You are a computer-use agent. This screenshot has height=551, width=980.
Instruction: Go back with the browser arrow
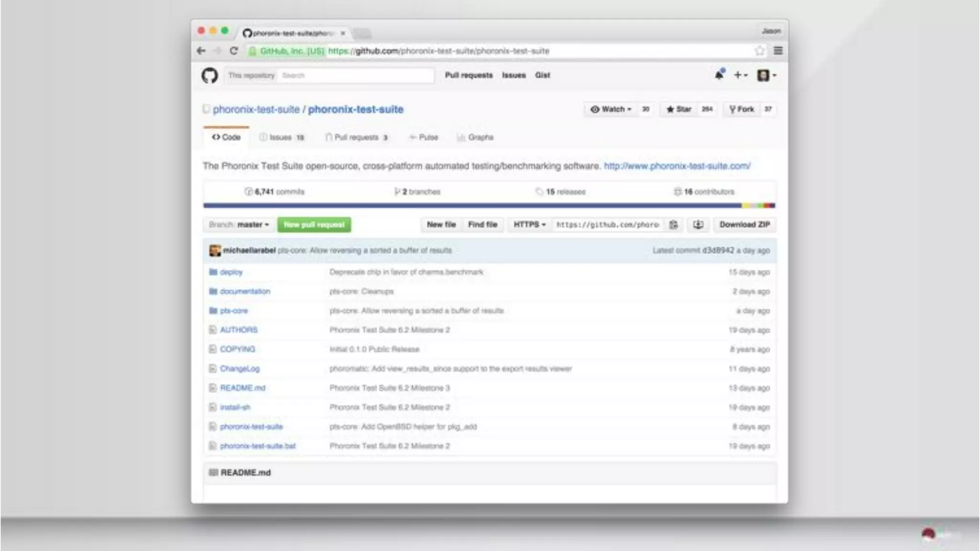tap(201, 51)
